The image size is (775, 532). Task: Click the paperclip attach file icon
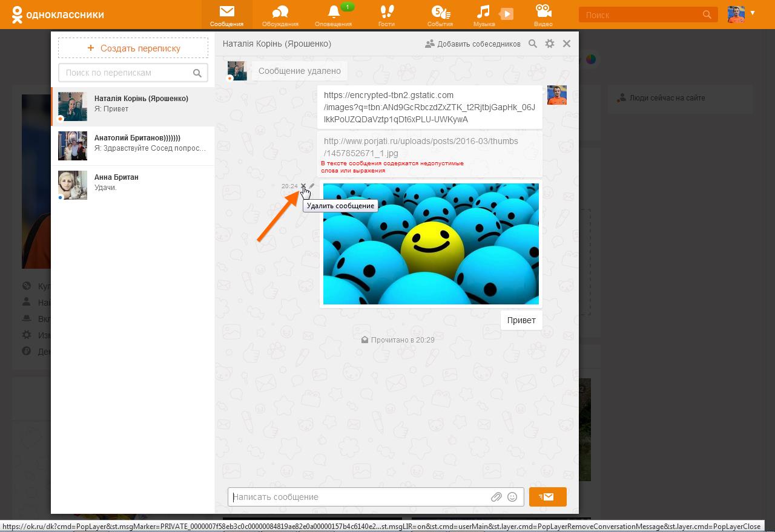pyautogui.click(x=496, y=497)
